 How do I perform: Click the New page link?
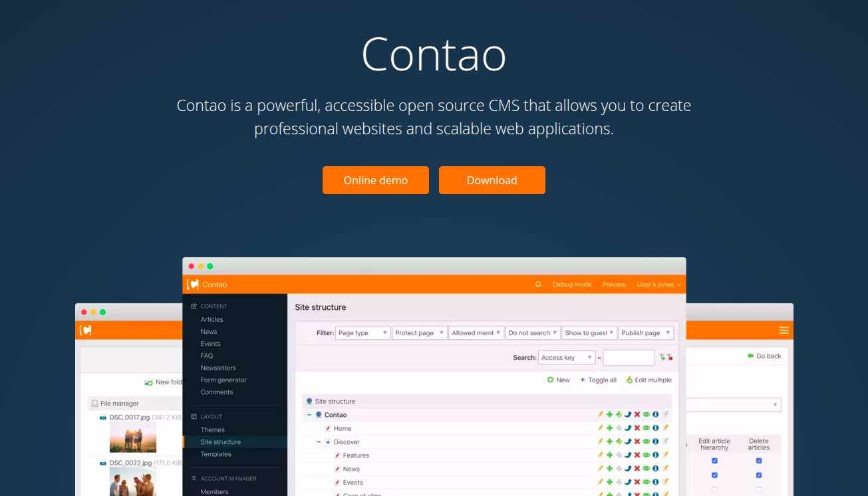(x=559, y=380)
